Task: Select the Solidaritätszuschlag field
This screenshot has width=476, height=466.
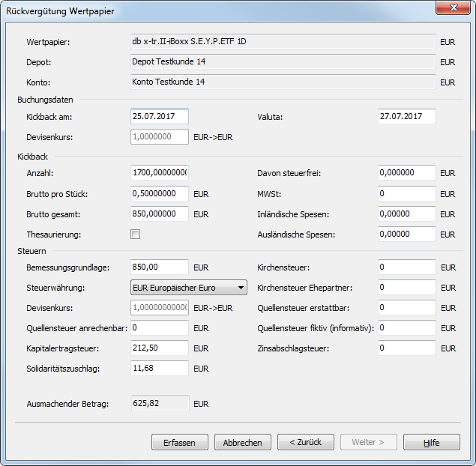Action: pyautogui.click(x=159, y=369)
